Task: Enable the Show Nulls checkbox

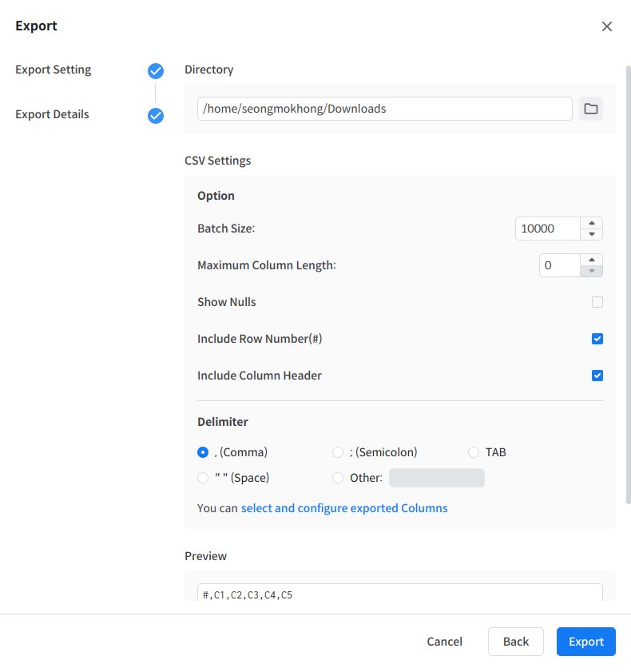Action: pos(597,302)
